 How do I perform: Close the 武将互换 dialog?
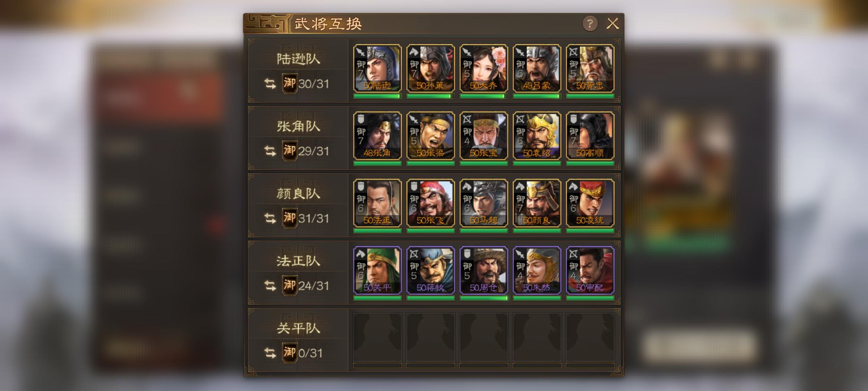(x=612, y=24)
